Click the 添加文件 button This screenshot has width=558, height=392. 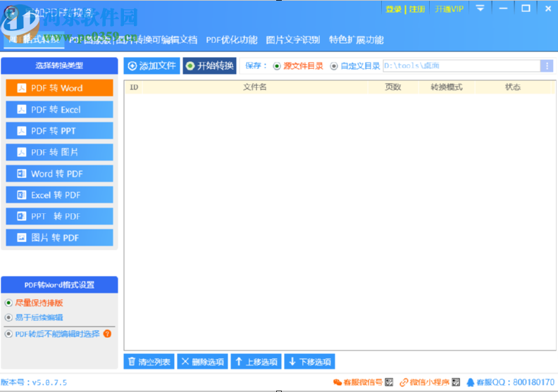tap(151, 65)
